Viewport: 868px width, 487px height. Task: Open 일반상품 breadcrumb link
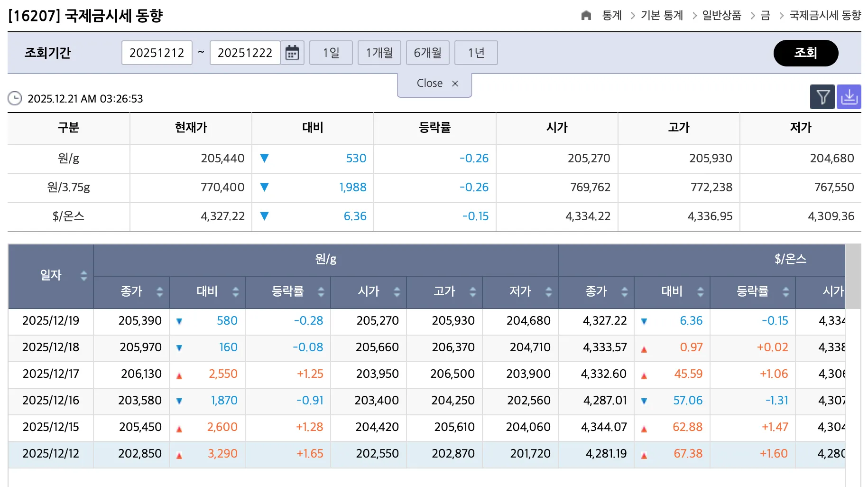721,16
